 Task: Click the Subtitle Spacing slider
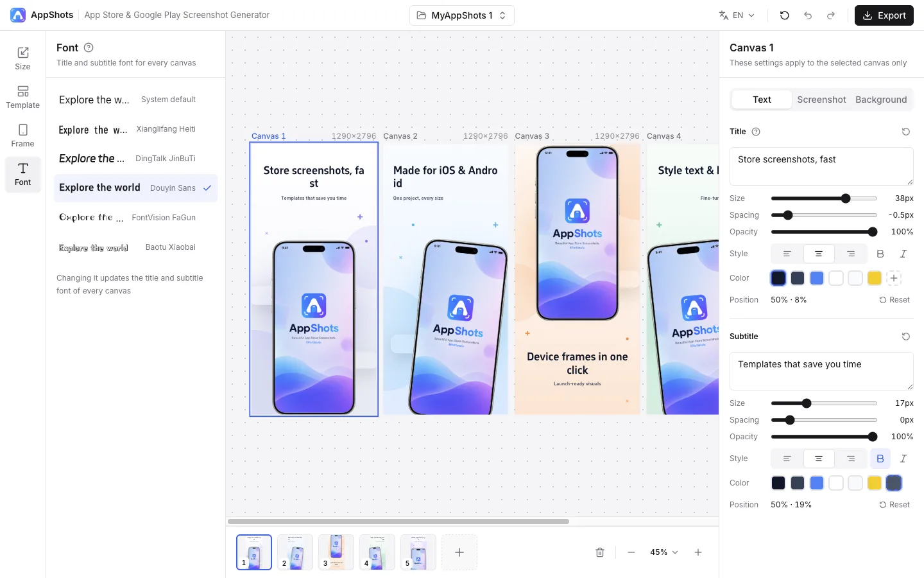[x=824, y=420]
